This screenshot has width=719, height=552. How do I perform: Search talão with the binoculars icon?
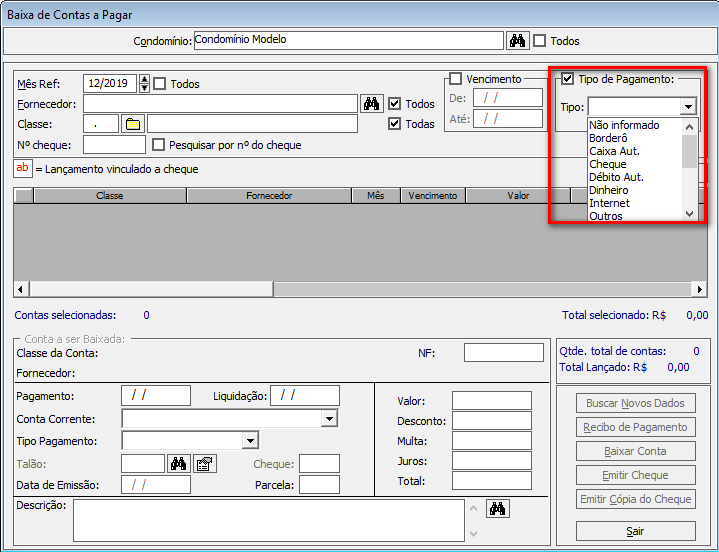178,464
